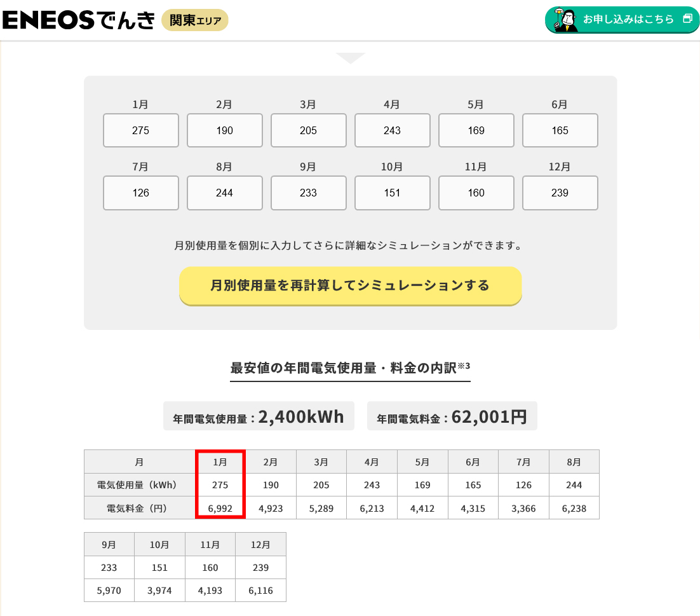Select the 1月 usage field showing 275
Screen dimensions: 700x616
140,130
